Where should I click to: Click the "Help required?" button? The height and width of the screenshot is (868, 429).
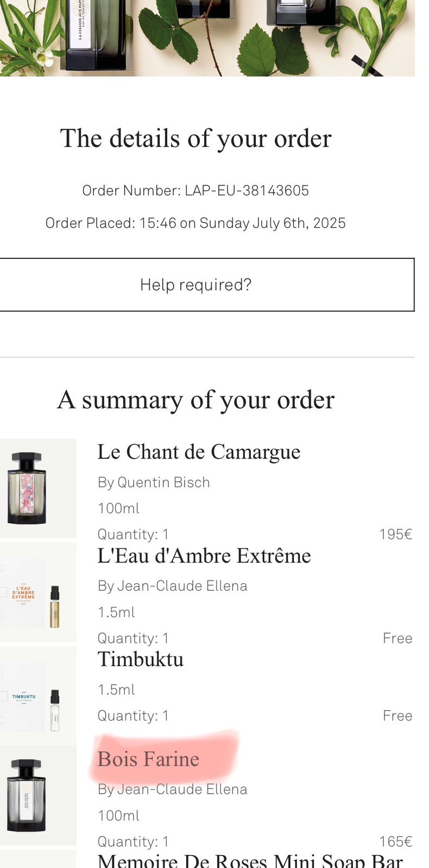click(196, 285)
